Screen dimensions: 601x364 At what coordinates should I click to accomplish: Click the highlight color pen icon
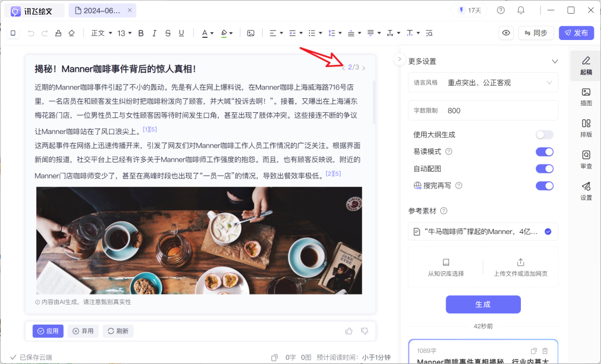224,33
